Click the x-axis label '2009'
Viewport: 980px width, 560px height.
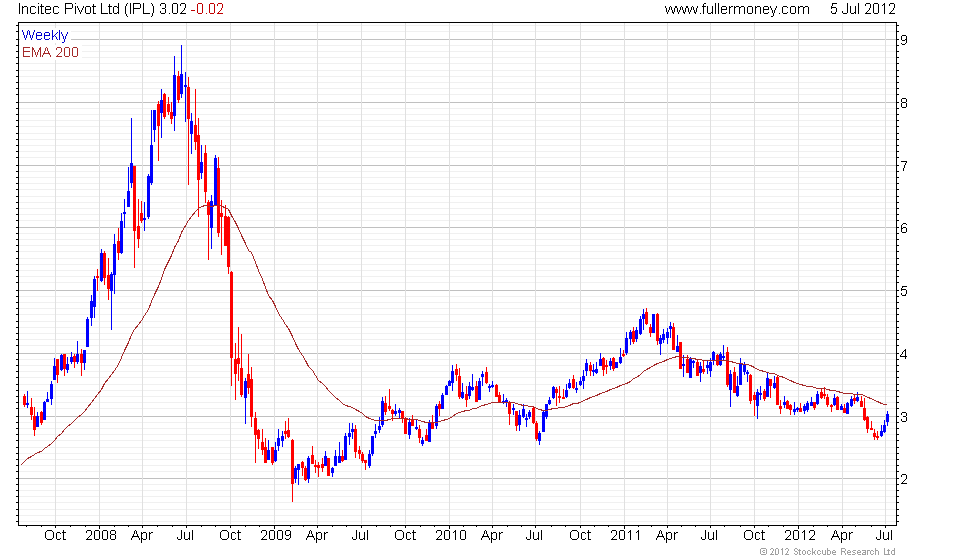(276, 536)
